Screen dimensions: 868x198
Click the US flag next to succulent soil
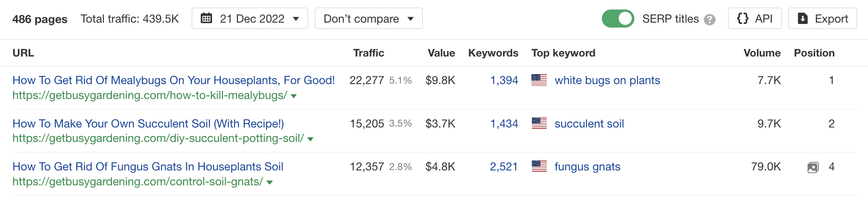click(x=539, y=123)
